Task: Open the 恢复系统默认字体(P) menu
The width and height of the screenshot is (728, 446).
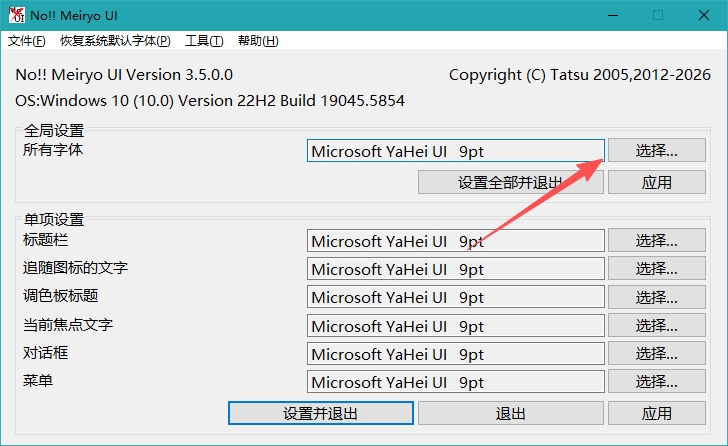Action: point(115,41)
